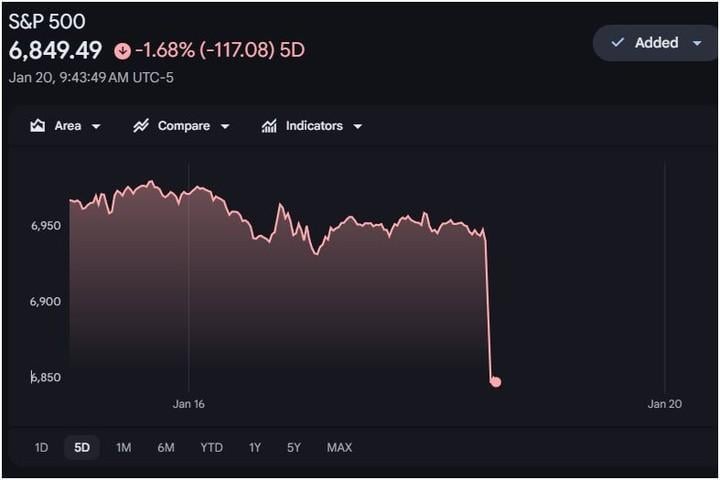Switch to the 1M time range

click(123, 447)
